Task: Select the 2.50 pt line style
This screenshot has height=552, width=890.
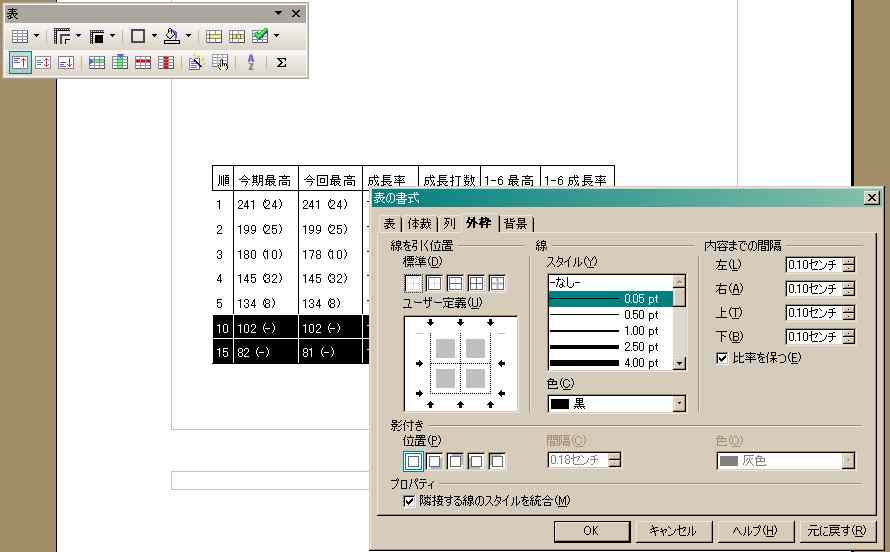Action: (x=610, y=346)
